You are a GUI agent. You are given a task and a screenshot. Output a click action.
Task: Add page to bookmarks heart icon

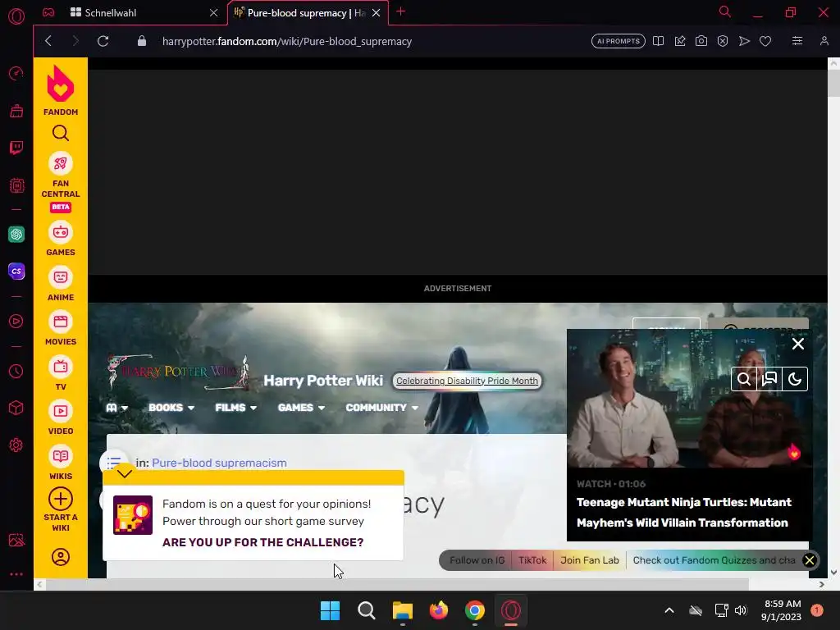pyautogui.click(x=765, y=41)
